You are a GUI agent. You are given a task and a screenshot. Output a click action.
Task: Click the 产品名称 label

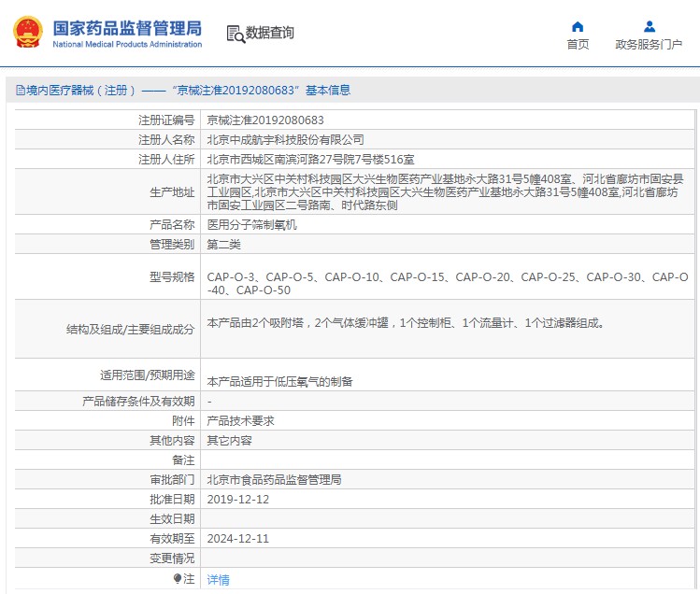click(172, 224)
